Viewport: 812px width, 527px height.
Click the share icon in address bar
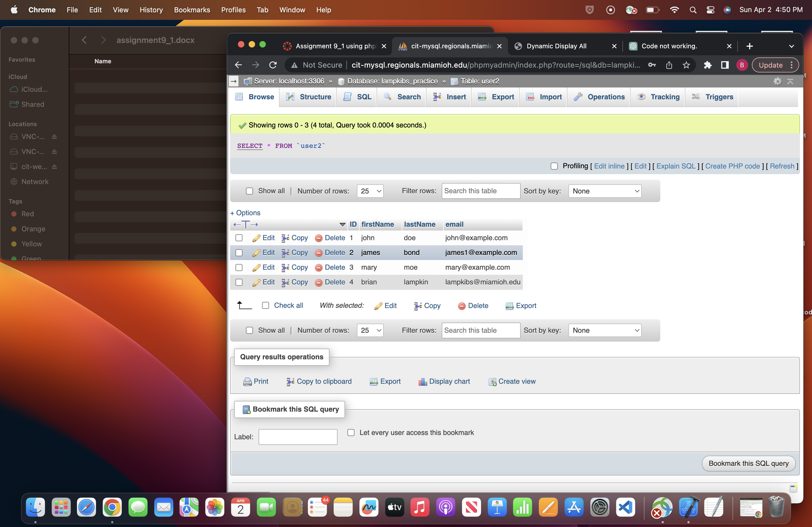click(x=669, y=65)
